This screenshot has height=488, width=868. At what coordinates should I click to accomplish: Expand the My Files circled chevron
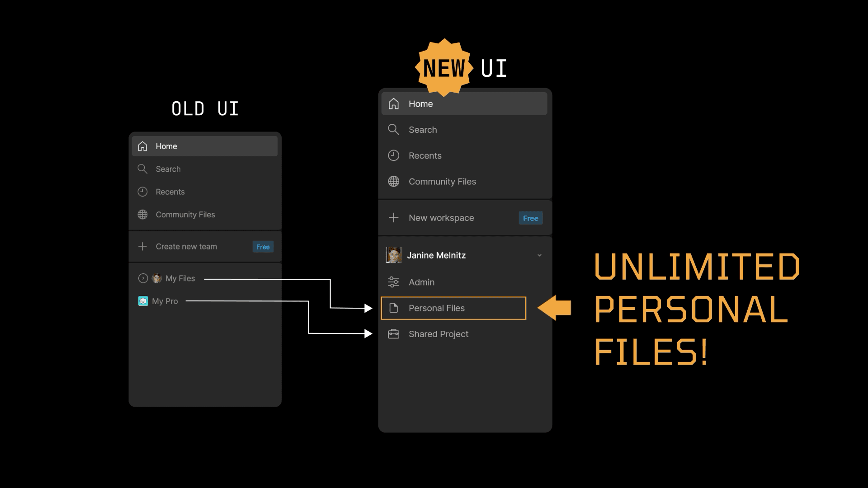click(x=143, y=278)
